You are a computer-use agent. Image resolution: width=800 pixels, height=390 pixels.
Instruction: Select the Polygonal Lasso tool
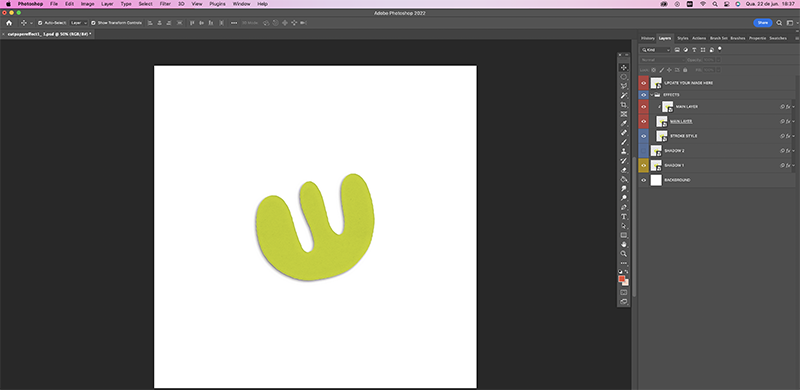point(623,86)
